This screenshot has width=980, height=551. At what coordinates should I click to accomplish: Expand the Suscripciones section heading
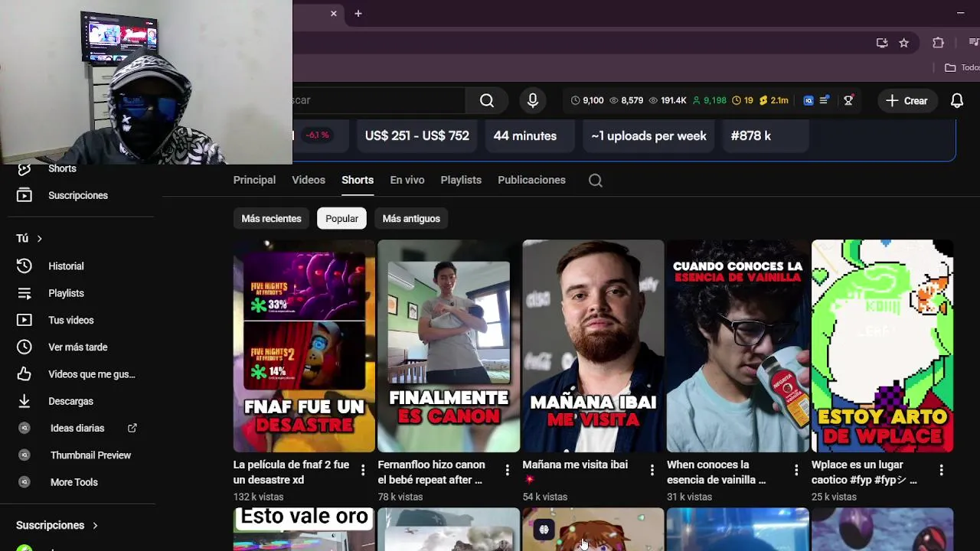pos(57,526)
